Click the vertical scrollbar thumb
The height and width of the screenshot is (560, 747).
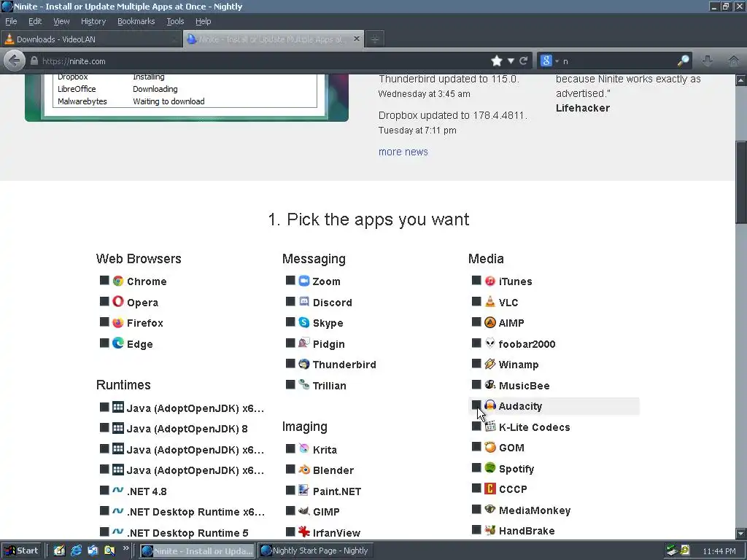[x=741, y=182]
